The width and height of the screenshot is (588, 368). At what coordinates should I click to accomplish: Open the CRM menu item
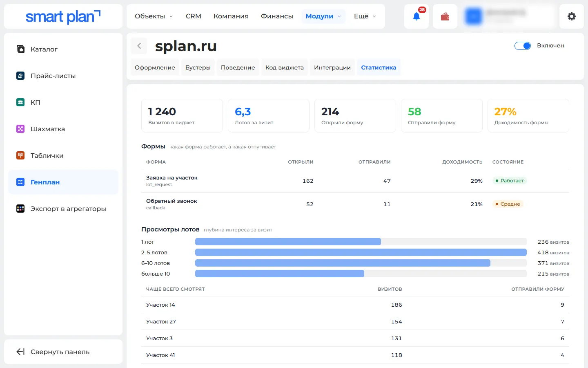click(194, 16)
